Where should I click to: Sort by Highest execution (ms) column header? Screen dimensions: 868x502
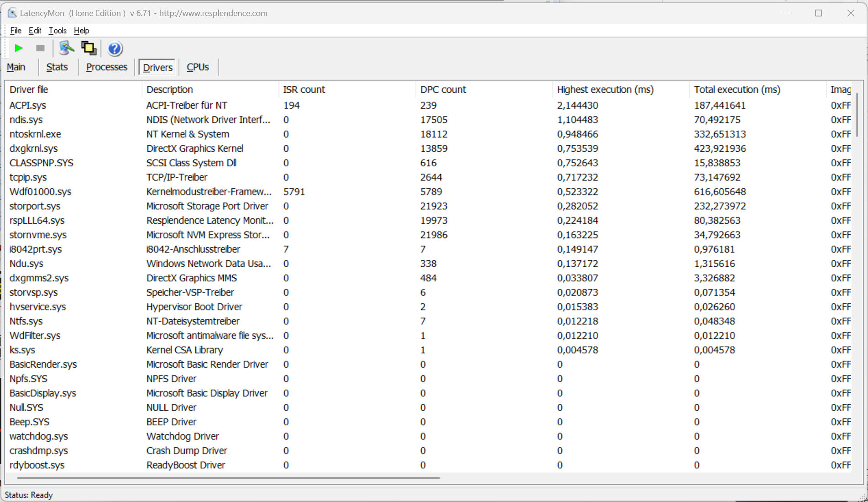point(621,90)
